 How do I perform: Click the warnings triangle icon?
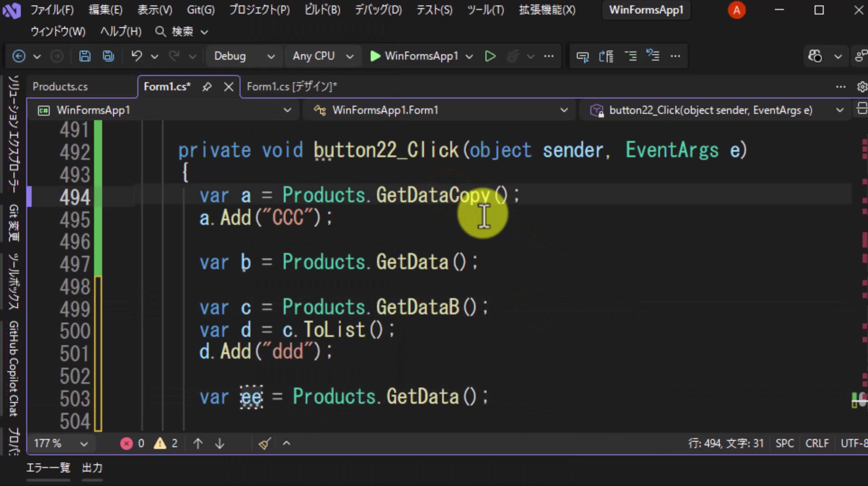click(x=160, y=444)
